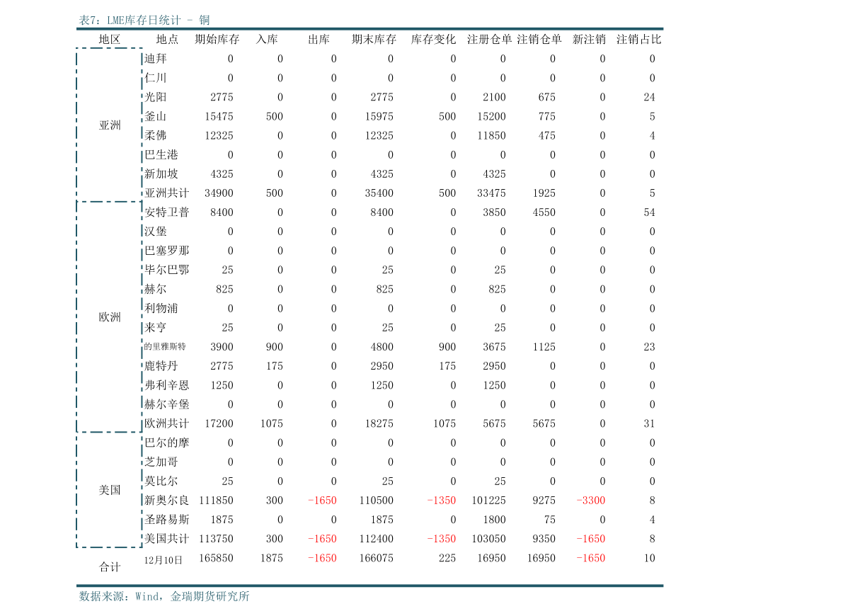The width and height of the screenshot is (843, 616).
Task: Click the -1650 left of the lower -1350
Action: (322, 539)
